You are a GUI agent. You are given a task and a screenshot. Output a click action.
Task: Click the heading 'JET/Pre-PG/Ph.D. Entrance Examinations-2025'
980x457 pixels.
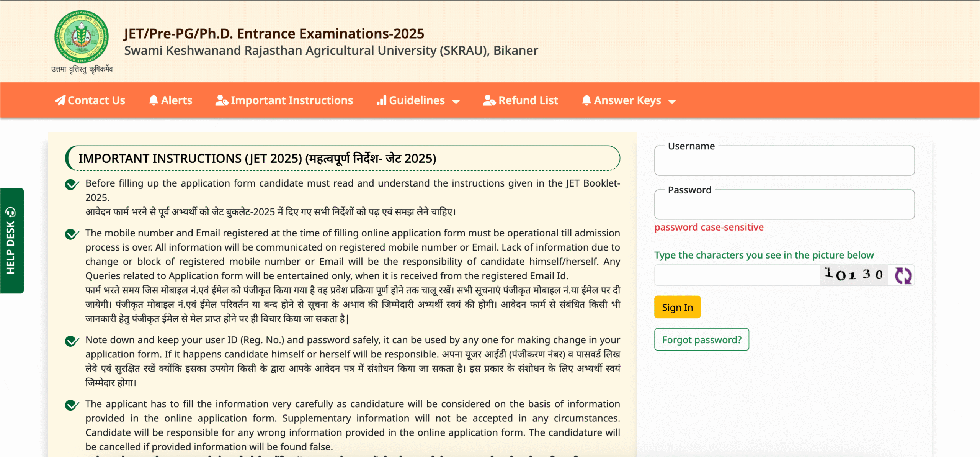[274, 34]
